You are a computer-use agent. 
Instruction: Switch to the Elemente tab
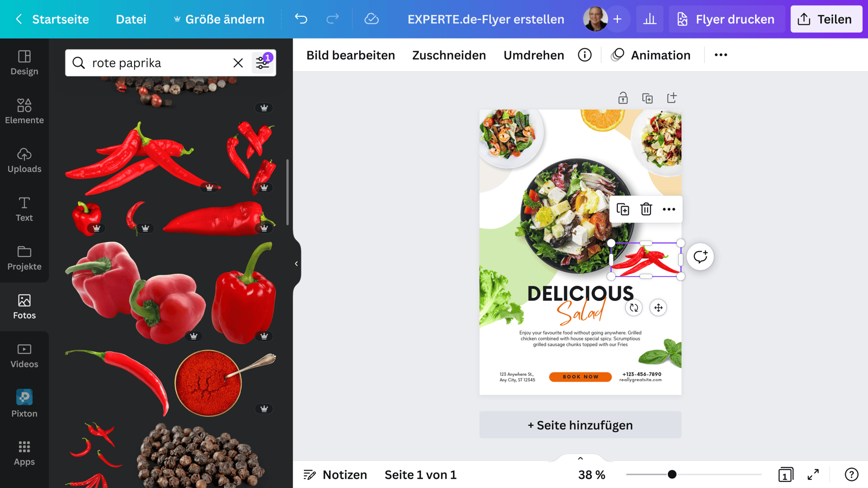tap(24, 111)
